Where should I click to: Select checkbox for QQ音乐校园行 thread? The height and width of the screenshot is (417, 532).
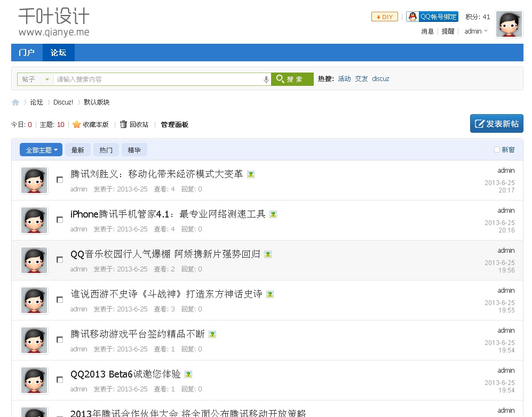tap(60, 260)
